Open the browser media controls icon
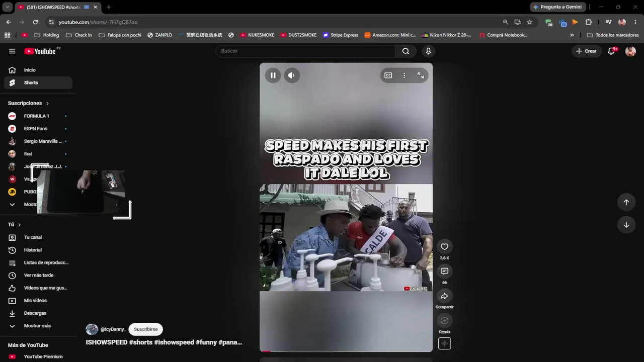 [x=608, y=22]
